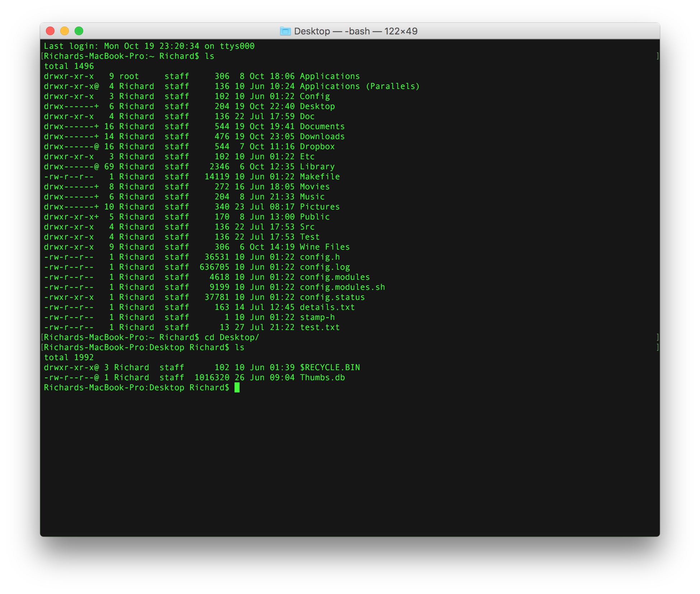Close the Terminal window with red button
The image size is (700, 594).
[x=50, y=31]
